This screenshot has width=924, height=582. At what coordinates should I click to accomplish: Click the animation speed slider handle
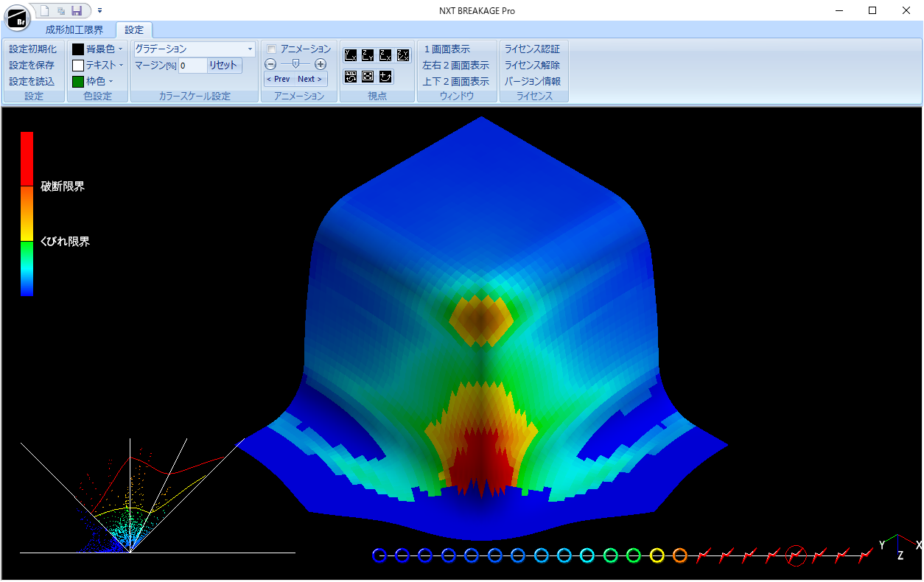[x=295, y=64]
